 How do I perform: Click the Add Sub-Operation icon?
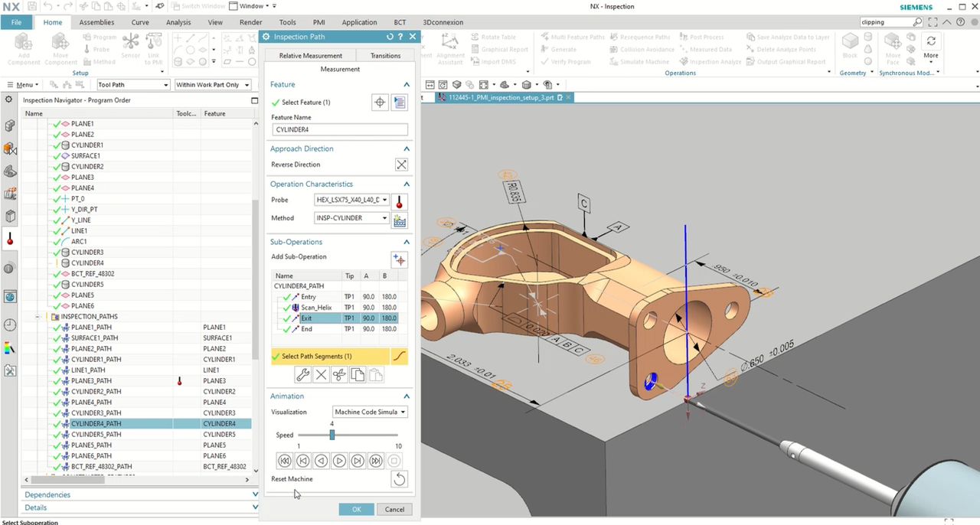click(x=399, y=259)
